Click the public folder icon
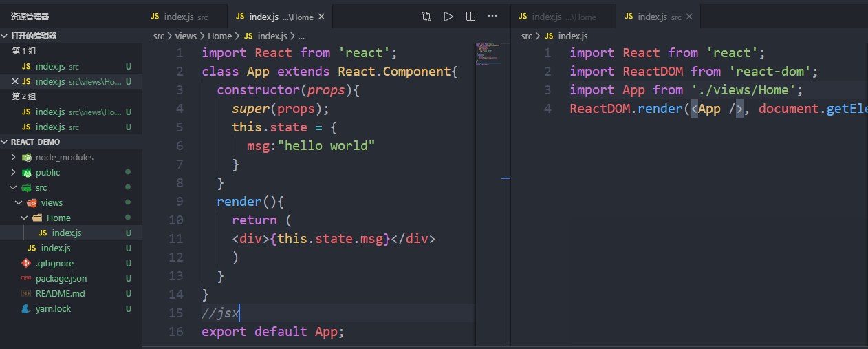The height and width of the screenshot is (349, 868). pos(27,172)
